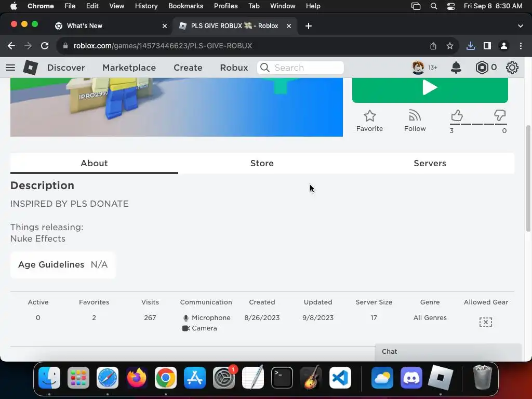532x399 pixels.
Task: Click the like/dislike vote ratio bar
Action: click(478, 124)
